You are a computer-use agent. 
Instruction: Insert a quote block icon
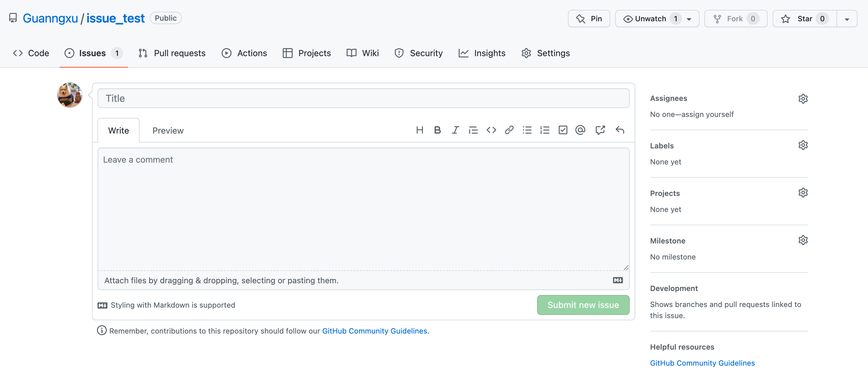click(x=473, y=130)
